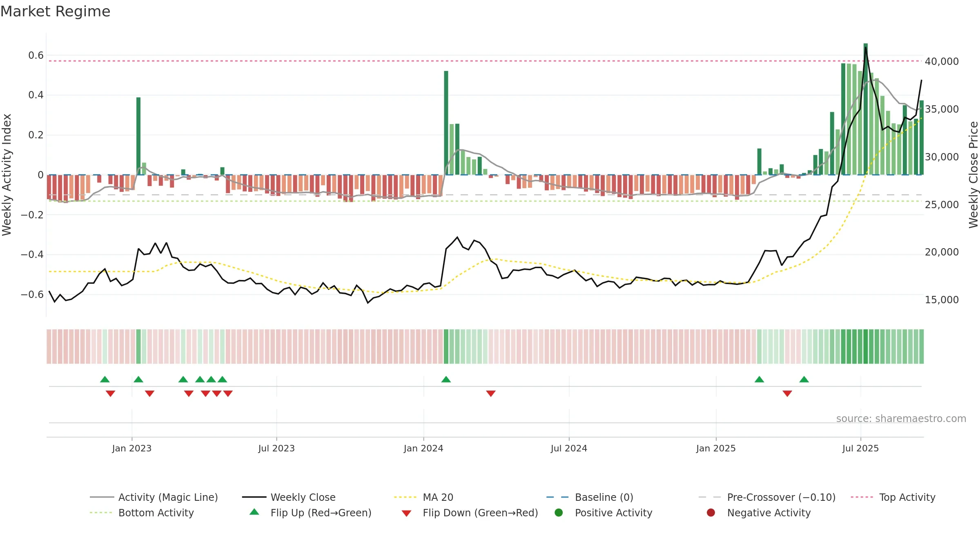Click the 20,000 price axis tick
This screenshot has height=551, width=980.
[942, 252]
